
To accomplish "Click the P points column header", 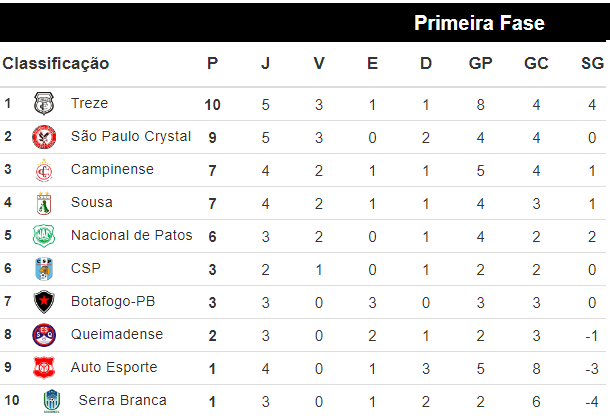I will click(212, 63).
